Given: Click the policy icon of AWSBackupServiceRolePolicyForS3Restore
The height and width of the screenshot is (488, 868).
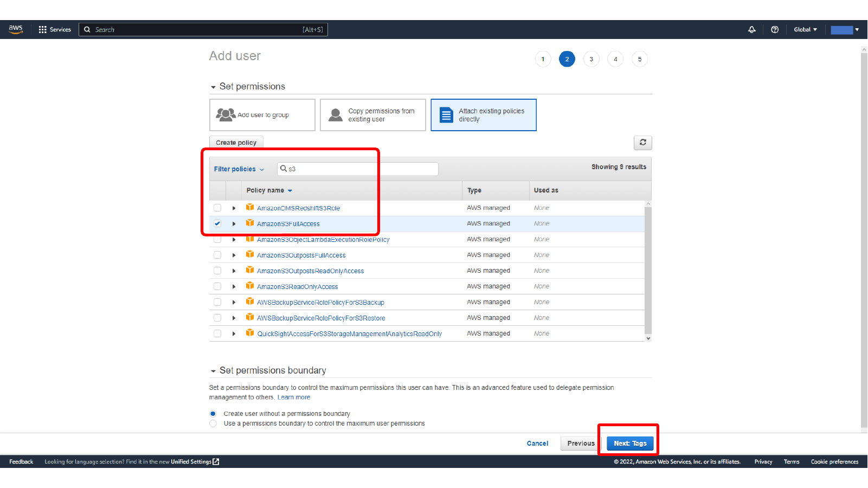Looking at the screenshot, I should 250,317.
